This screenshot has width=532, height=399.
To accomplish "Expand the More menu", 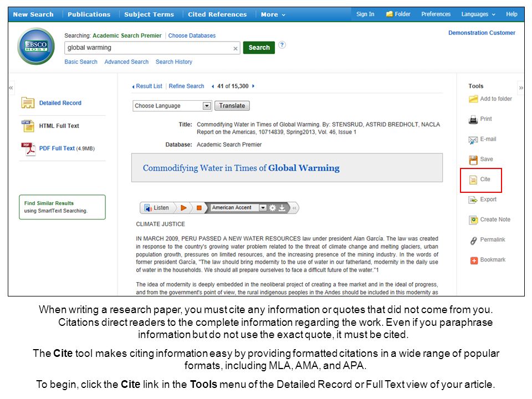I will point(273,14).
